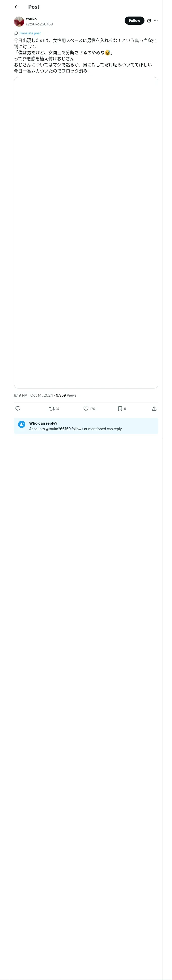The image size is (172, 980).
Task: Click the Post header title
Action: click(x=34, y=7)
